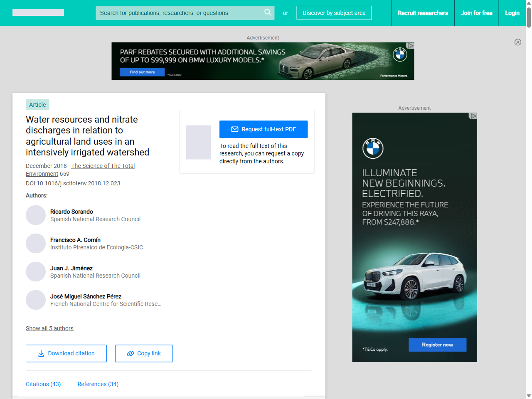
Task: Open author Juan J. Jiménez's name link
Action: [71, 268]
